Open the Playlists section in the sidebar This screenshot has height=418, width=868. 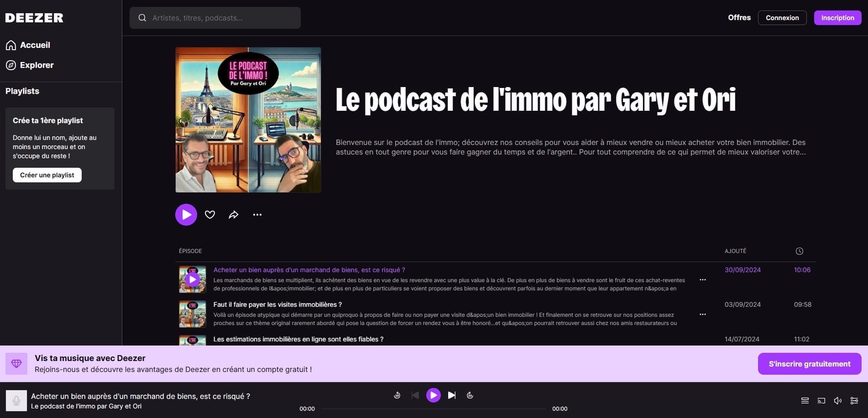pos(22,91)
